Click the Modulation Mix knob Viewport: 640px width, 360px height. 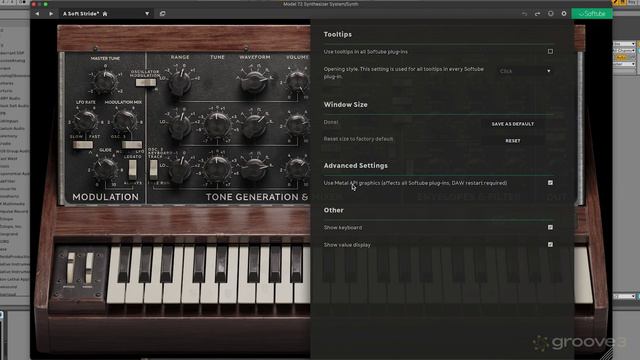[124, 121]
